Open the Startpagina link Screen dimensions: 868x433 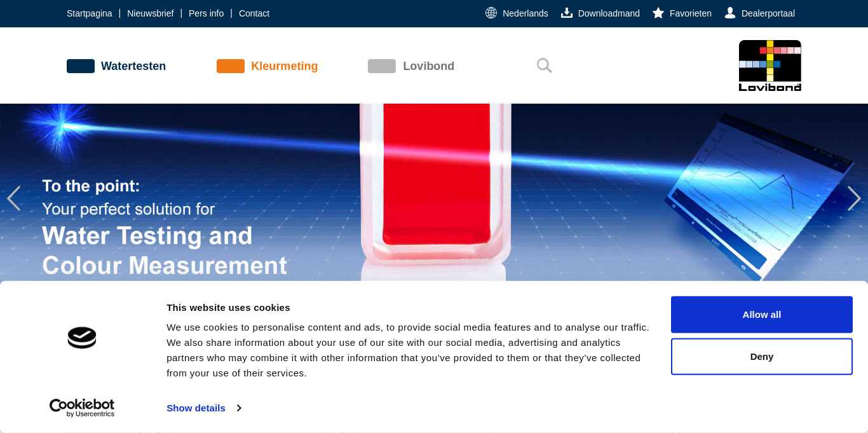pyautogui.click(x=89, y=13)
